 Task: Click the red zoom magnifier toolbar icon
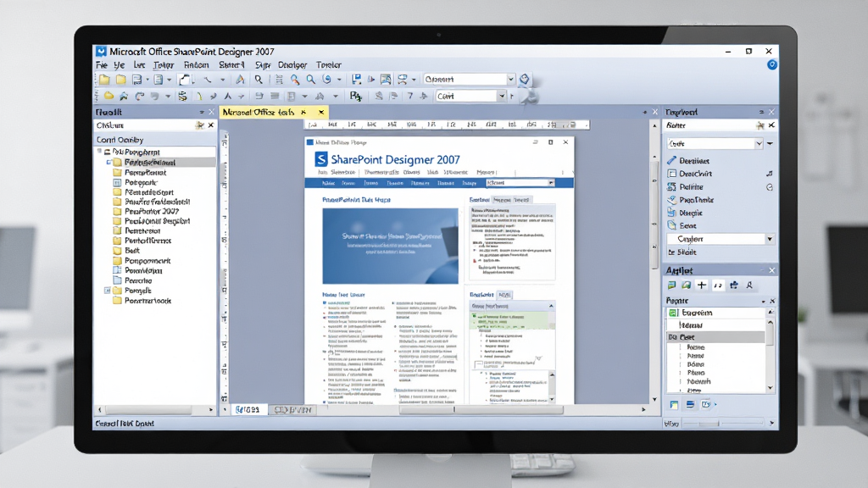click(295, 80)
